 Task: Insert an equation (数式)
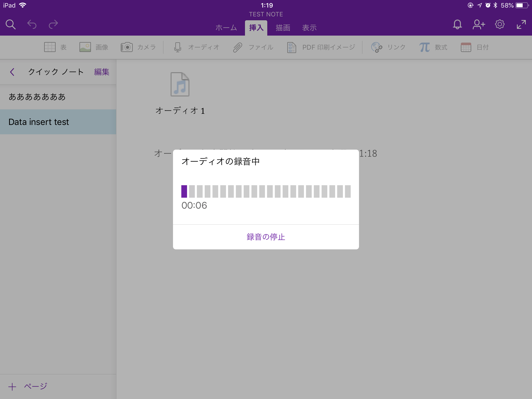[433, 47]
